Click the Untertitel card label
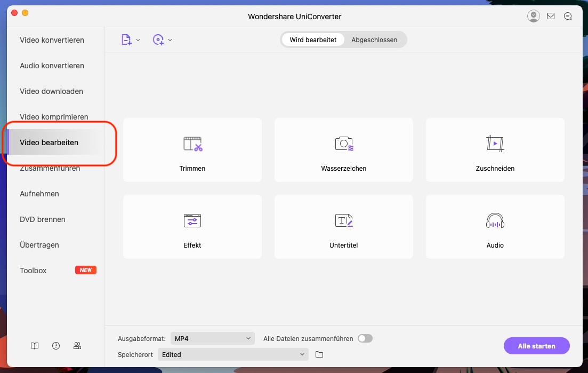 pyautogui.click(x=343, y=245)
